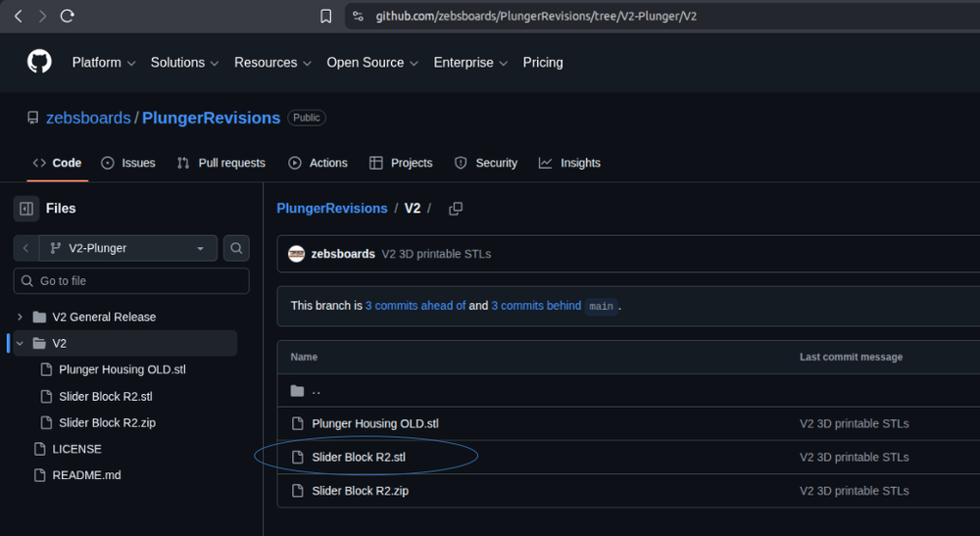Open Plunger Housing OLD.stl in file tree
Viewport: 980px width, 536px height.
[122, 369]
